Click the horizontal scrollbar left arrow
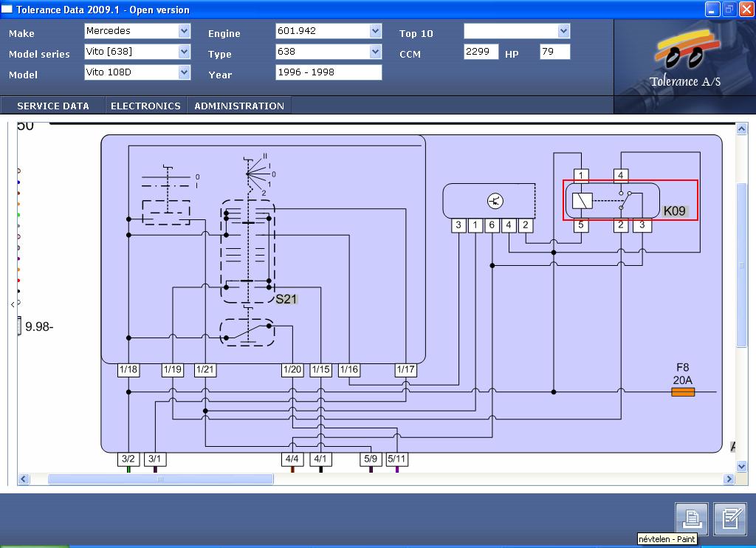The width and height of the screenshot is (756, 548). [24, 479]
